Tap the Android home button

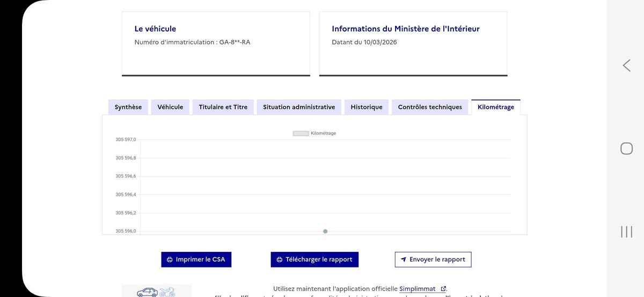[x=626, y=148]
